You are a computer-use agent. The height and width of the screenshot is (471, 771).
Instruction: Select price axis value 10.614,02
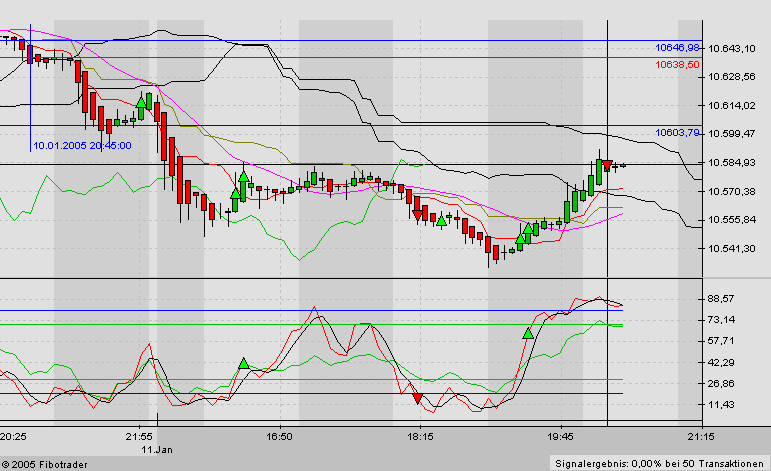tap(732, 105)
